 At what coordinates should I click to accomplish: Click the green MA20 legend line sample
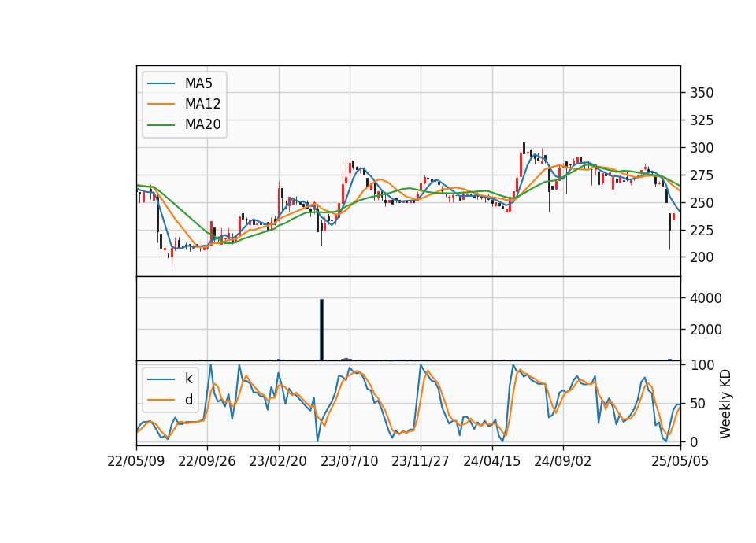coord(161,125)
